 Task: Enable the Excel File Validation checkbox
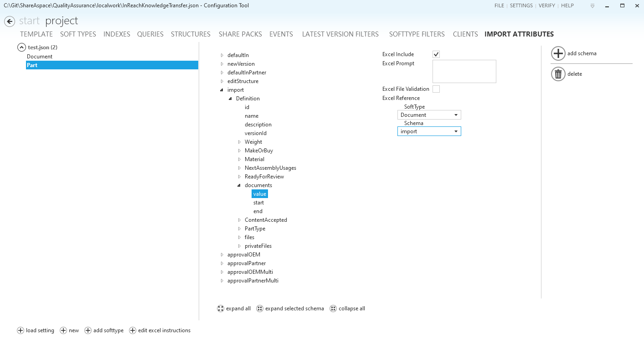[x=436, y=89]
